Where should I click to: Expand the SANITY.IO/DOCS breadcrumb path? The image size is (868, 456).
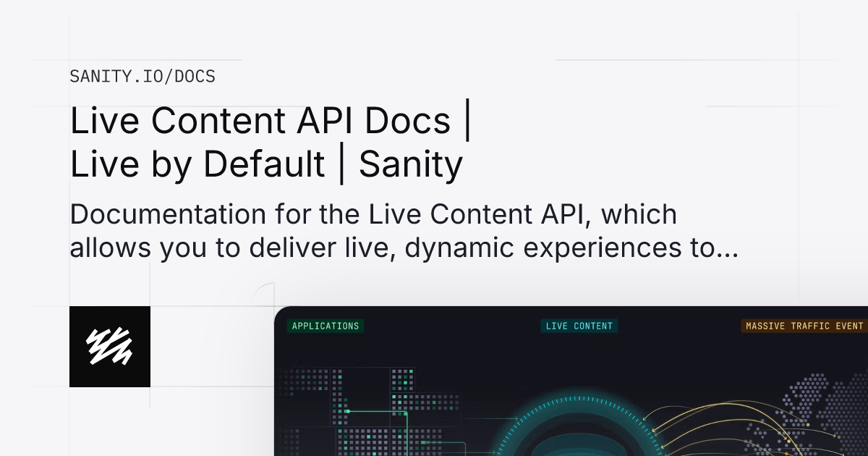[142, 76]
